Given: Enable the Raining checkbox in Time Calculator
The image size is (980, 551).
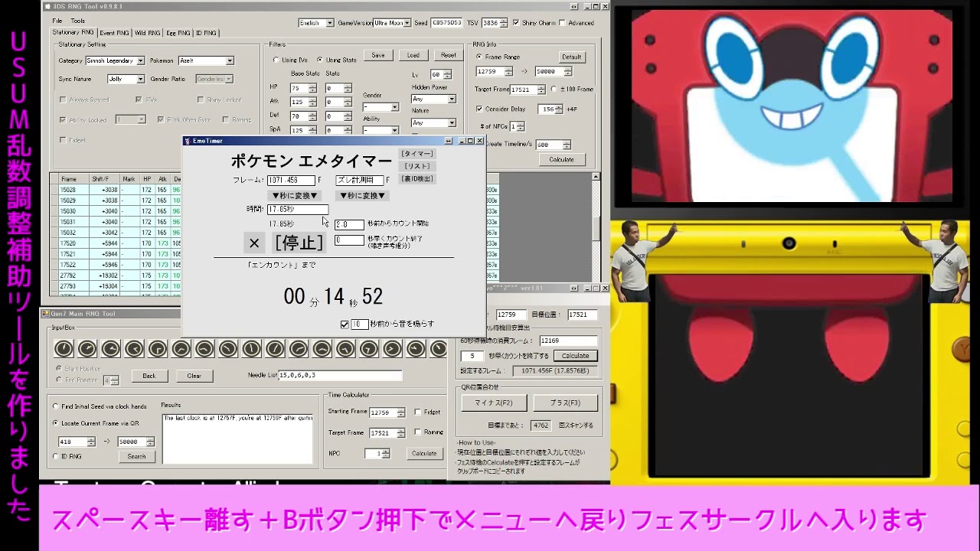Looking at the screenshot, I should (x=418, y=432).
